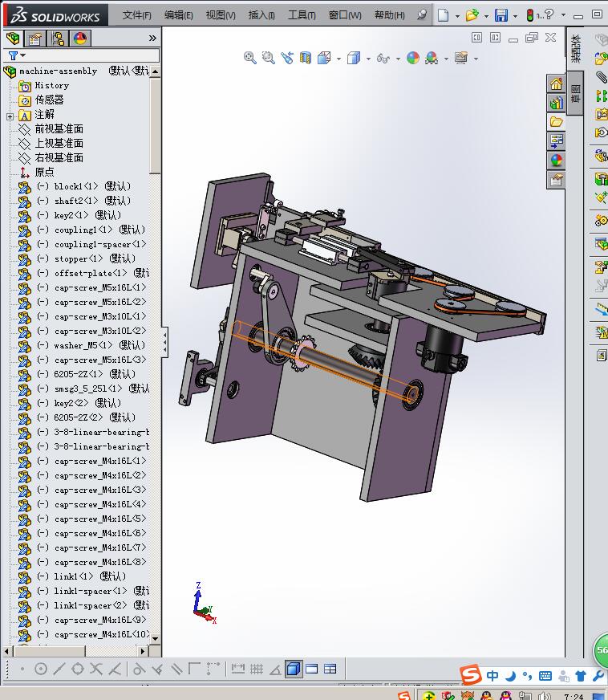
Task: Click the Save floppy disk icon
Action: point(501,15)
